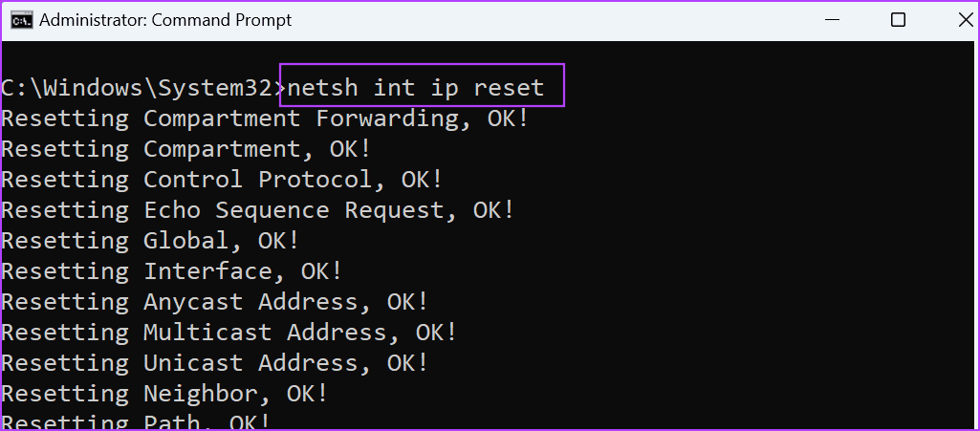This screenshot has width=980, height=431.
Task: Click the Resetting Neighbor, OK! line
Action: click(x=165, y=394)
